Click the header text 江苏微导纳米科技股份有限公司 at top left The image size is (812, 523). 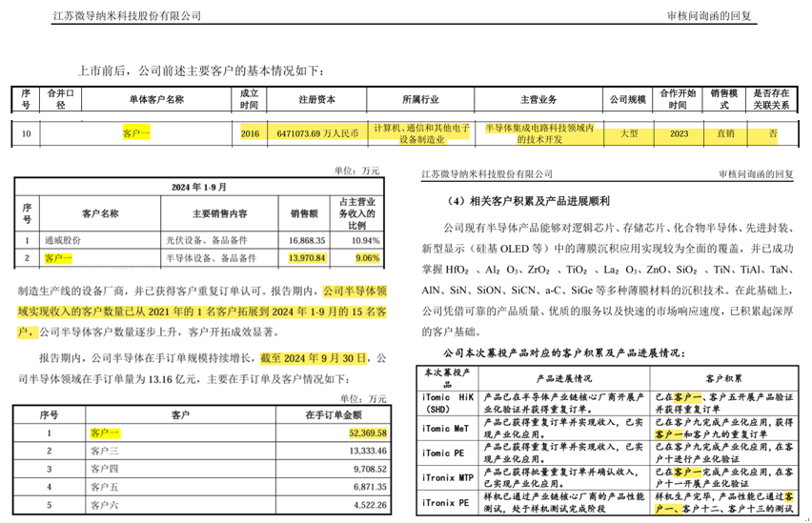[x=127, y=15]
